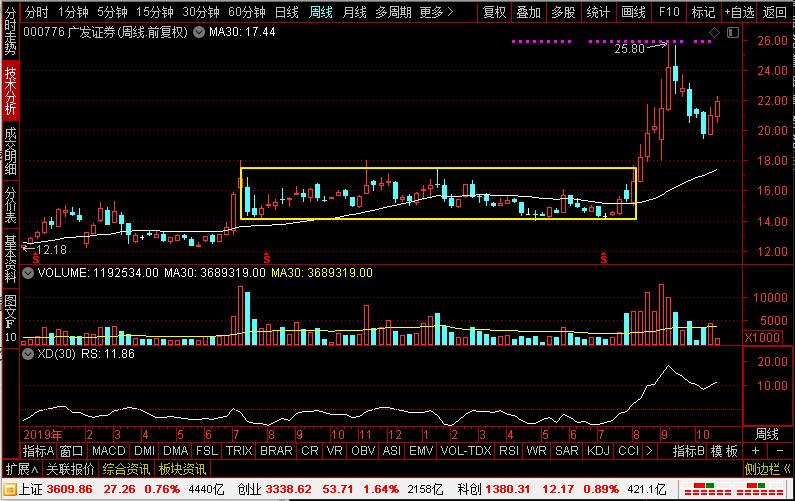Apply the VOL-TDX indicator
This screenshot has height=501, width=795.
tap(466, 451)
